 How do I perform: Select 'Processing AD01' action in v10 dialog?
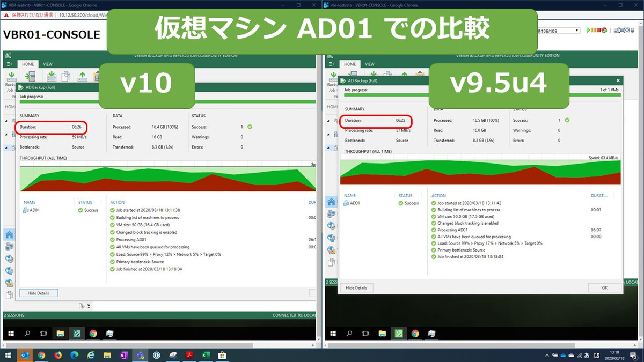(131, 240)
